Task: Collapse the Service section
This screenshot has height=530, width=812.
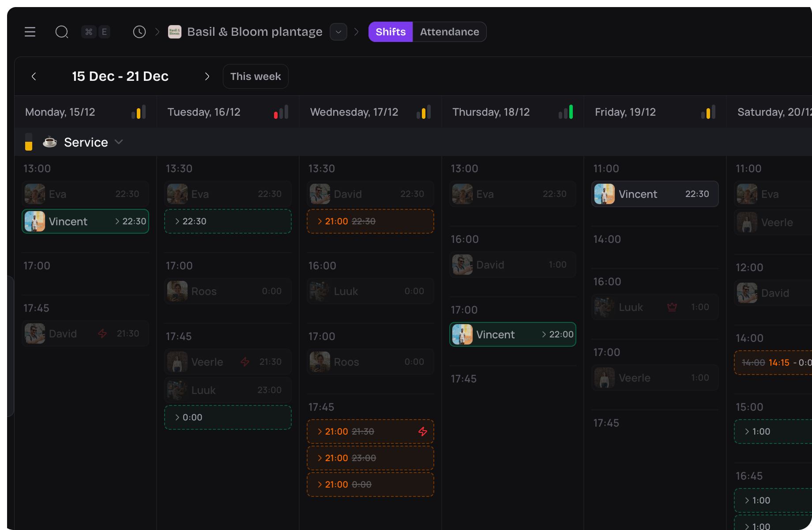Action: click(x=119, y=142)
